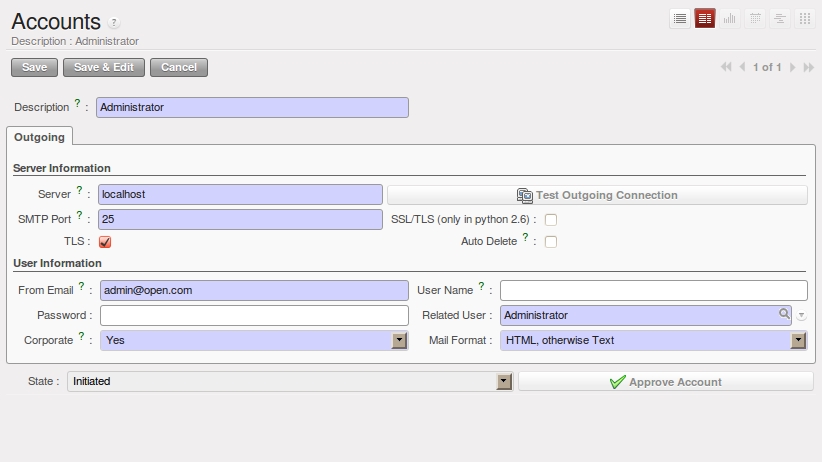
Task: Click help icon next to Accounts title
Action: (114, 23)
